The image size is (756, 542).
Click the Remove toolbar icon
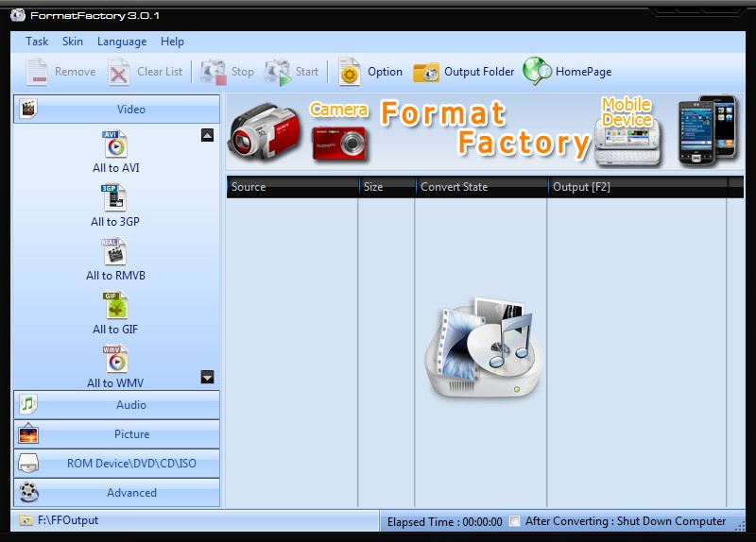[x=37, y=72]
